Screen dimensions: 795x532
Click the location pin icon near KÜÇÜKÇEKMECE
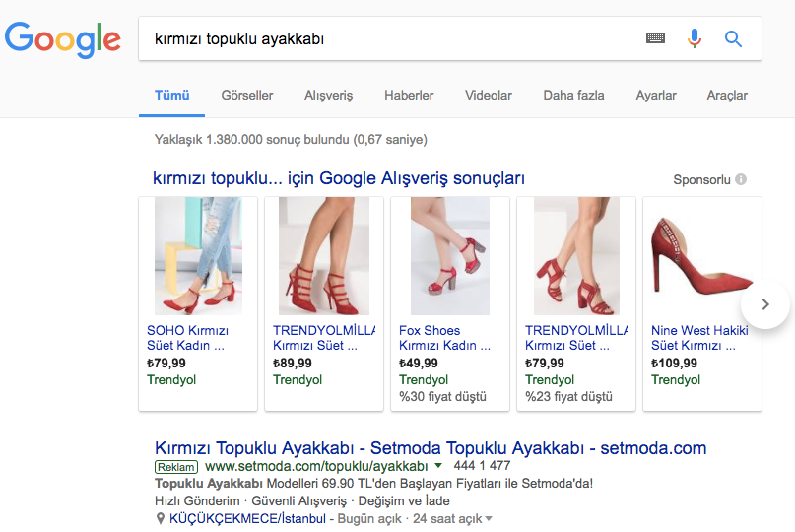161,519
